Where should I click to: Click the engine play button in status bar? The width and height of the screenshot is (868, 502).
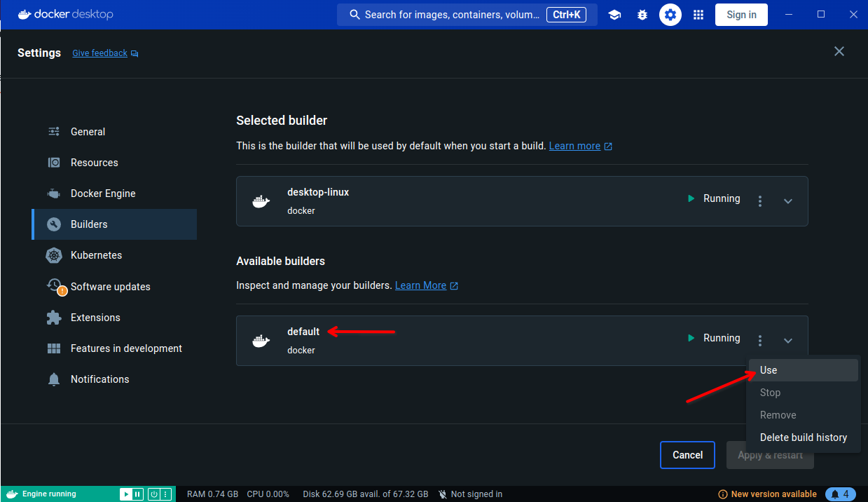click(x=125, y=494)
